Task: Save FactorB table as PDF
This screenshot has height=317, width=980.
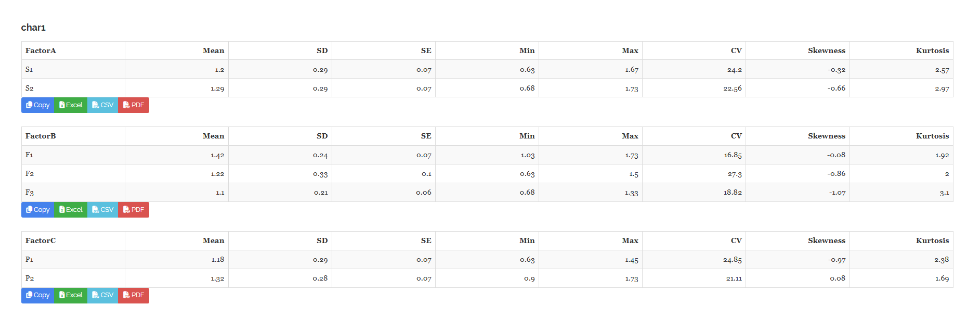Action: coord(134,210)
